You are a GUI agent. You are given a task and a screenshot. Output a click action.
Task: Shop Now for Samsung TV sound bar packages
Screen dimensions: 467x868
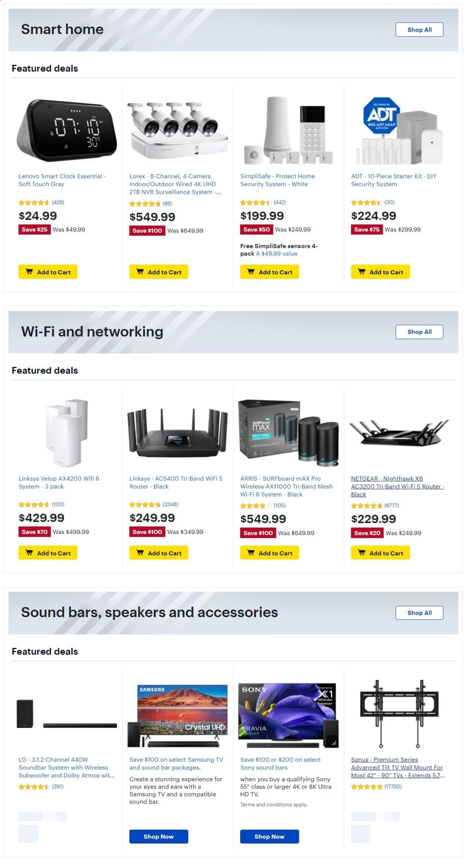tap(159, 836)
